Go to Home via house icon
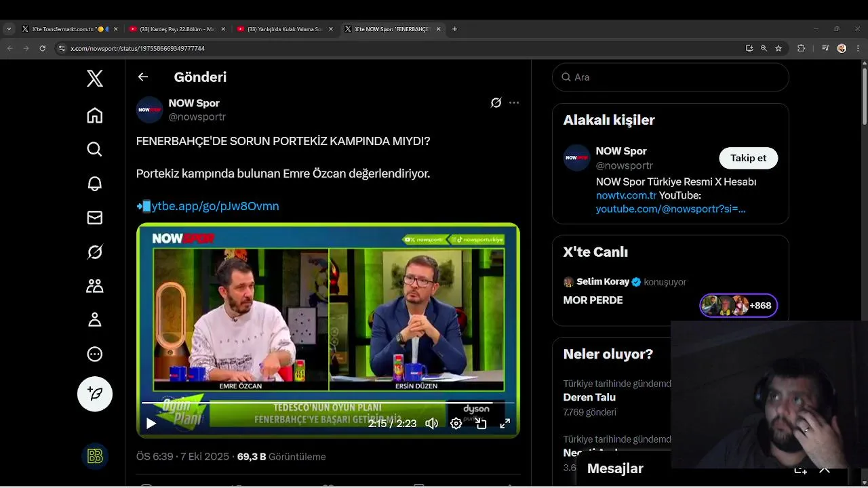 tap(95, 115)
